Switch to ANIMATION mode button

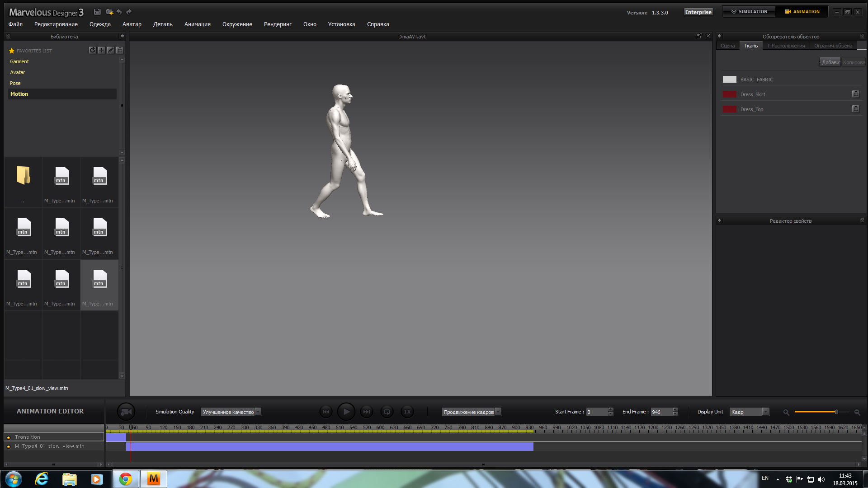click(802, 12)
